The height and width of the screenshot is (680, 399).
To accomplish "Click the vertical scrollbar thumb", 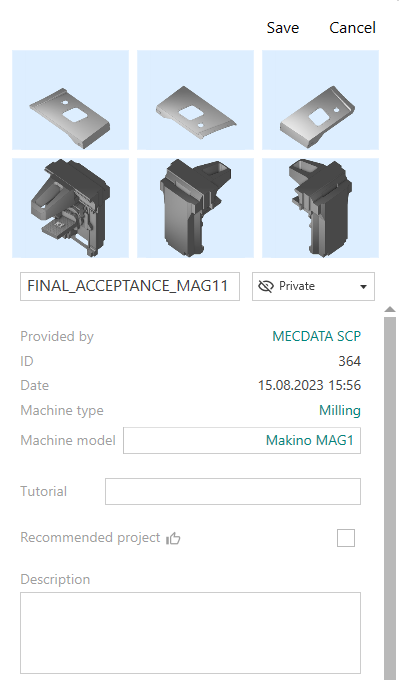I will point(390,498).
